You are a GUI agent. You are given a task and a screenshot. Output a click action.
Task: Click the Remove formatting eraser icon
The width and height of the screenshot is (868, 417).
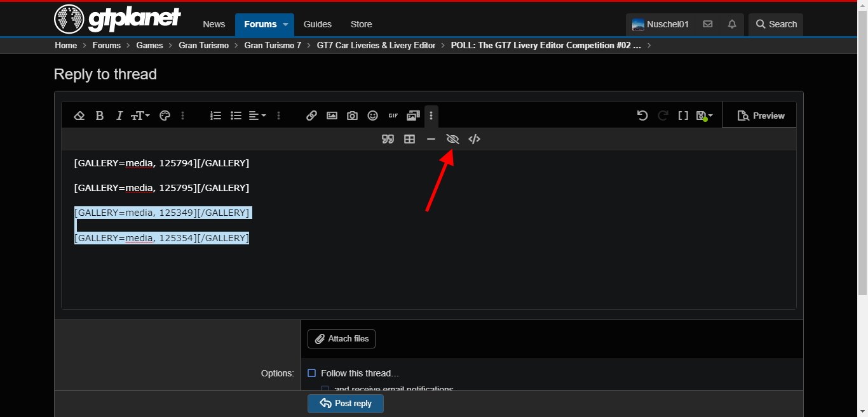(x=79, y=116)
